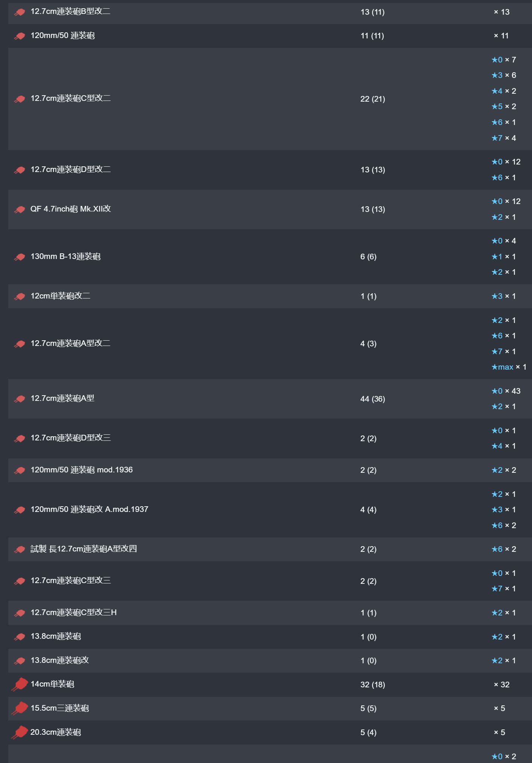Click the medium gun icon beside 15.5cm三連装砲
Viewport: 532px width, 763px height.
pyautogui.click(x=20, y=708)
